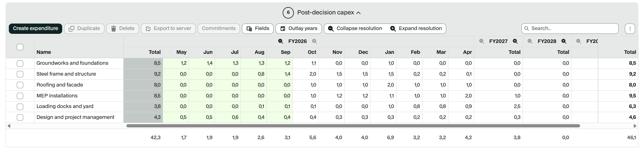Click the MEP installations name
Image resolution: width=644 pixels, height=153 pixels.
(x=57, y=96)
